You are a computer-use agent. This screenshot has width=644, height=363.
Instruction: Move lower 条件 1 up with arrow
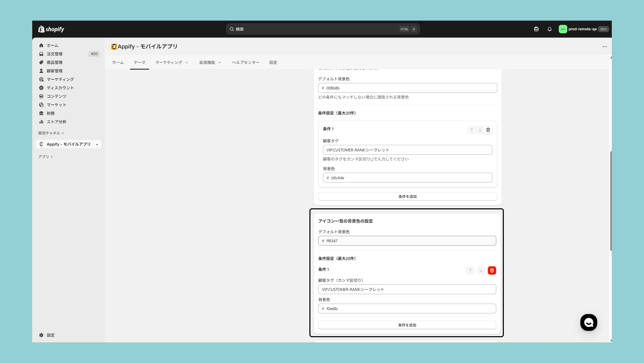pos(470,270)
